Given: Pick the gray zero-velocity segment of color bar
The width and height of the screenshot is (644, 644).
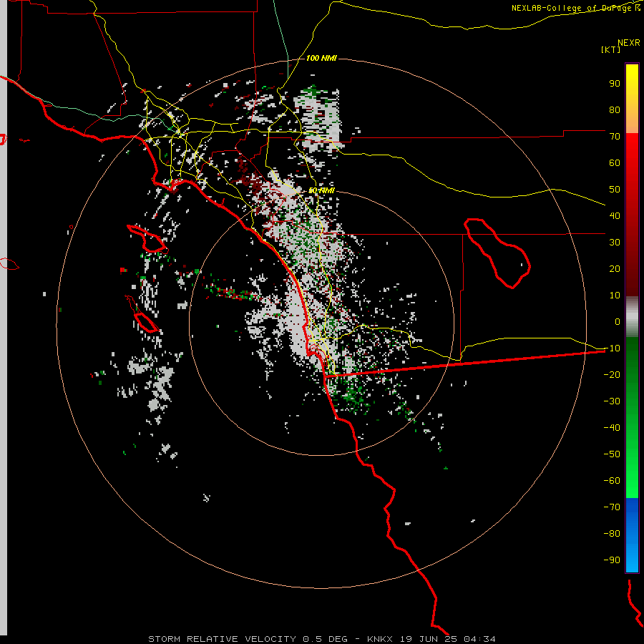Looking at the screenshot, I should click(632, 316).
